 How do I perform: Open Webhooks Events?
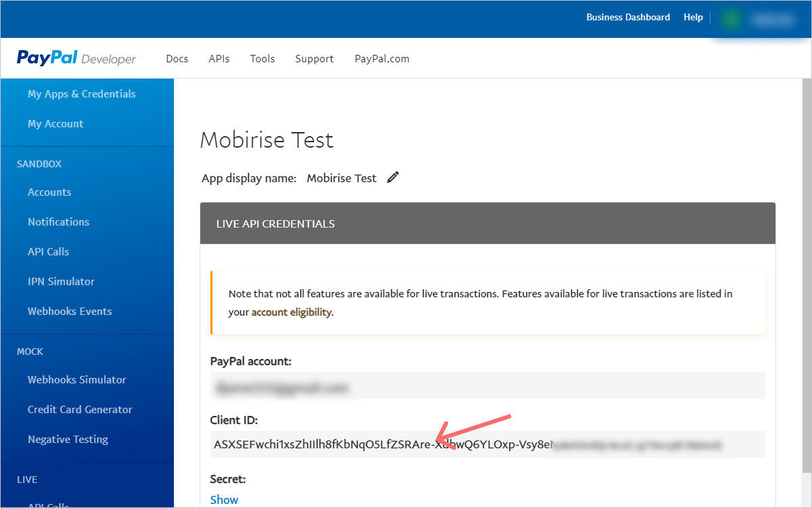[x=70, y=312]
